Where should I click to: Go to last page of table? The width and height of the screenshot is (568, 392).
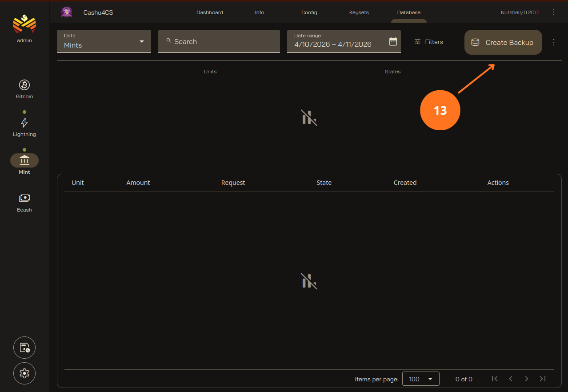(x=543, y=379)
